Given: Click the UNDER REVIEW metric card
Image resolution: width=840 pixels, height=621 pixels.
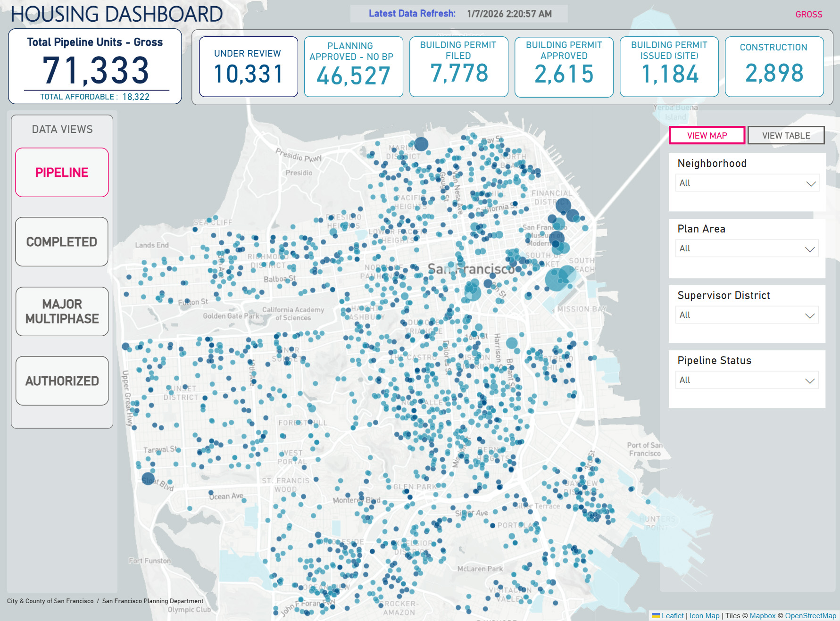Looking at the screenshot, I should click(248, 66).
